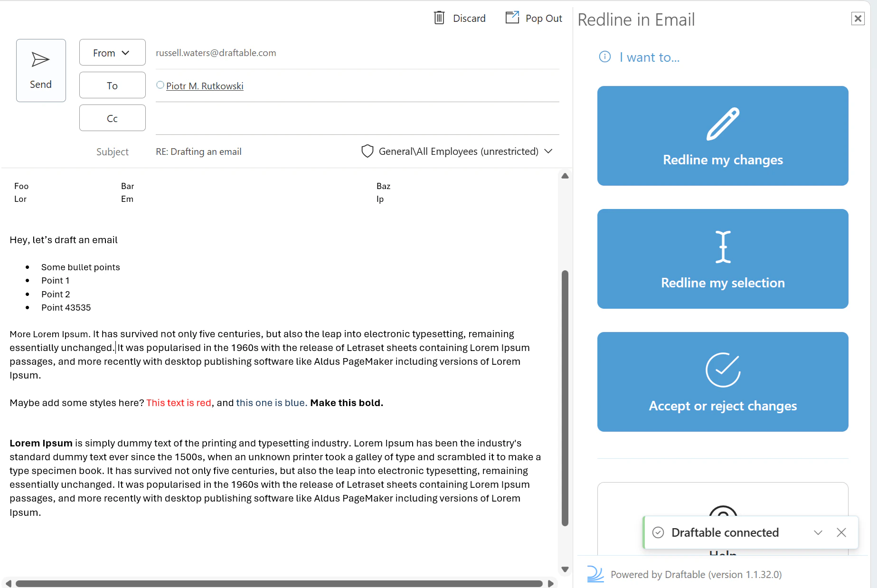Dismiss the Draftable connected notification
Screen dimensions: 877x588
click(x=841, y=532)
